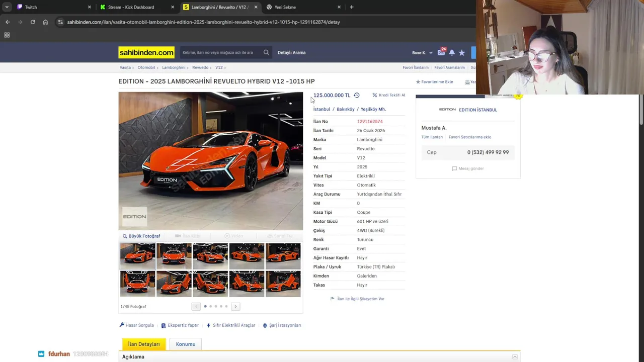The width and height of the screenshot is (644, 362).
Task: Open Hasar Sorgula damage query
Action: coord(136,325)
